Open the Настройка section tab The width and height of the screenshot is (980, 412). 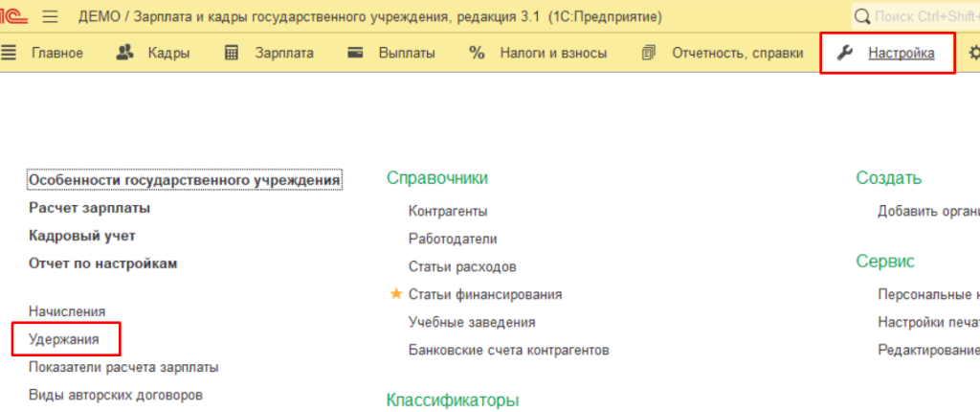(901, 53)
